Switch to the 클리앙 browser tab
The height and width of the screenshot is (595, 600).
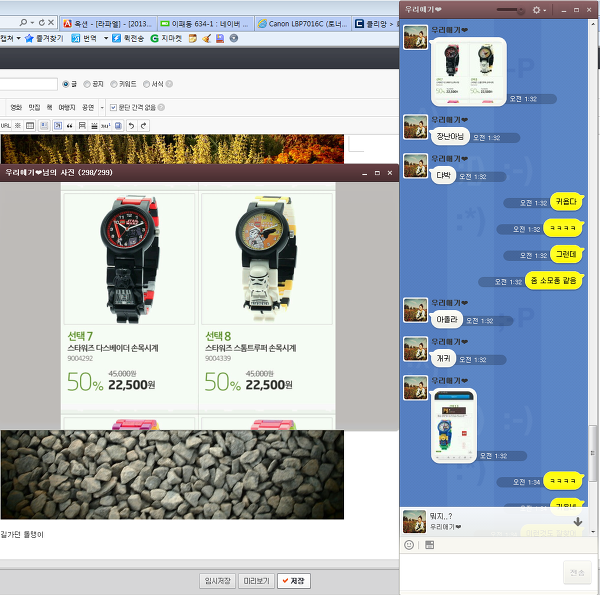376,24
